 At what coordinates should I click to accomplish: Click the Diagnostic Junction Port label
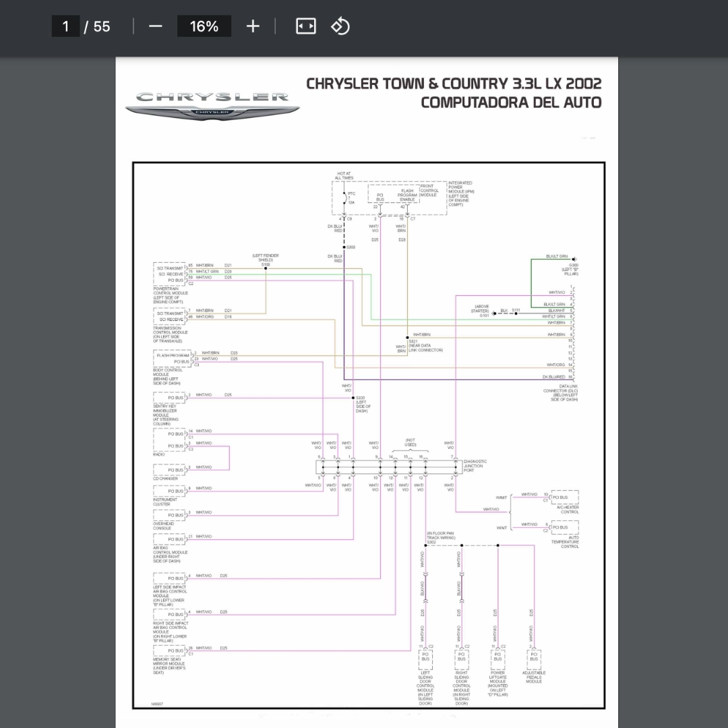[x=475, y=466]
